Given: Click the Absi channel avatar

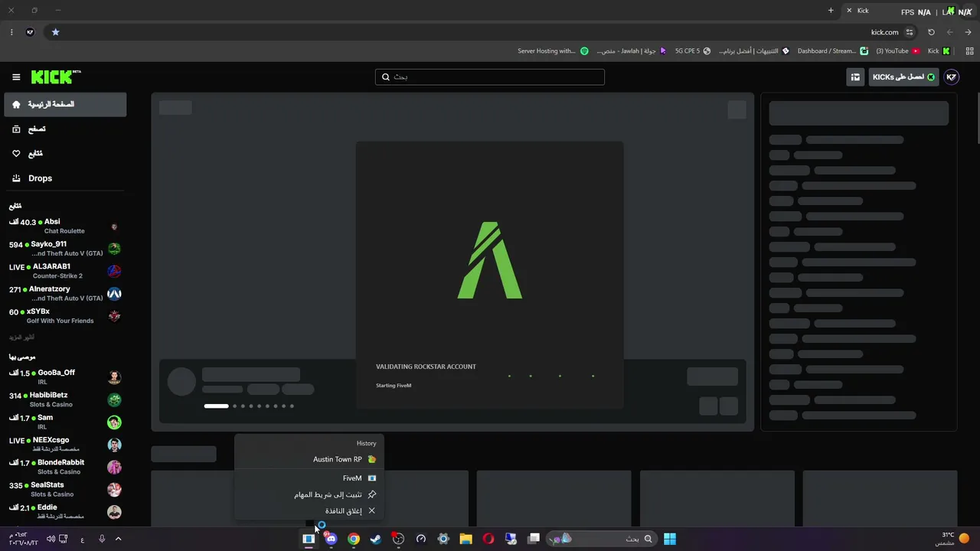Looking at the screenshot, I should pyautogui.click(x=114, y=227).
